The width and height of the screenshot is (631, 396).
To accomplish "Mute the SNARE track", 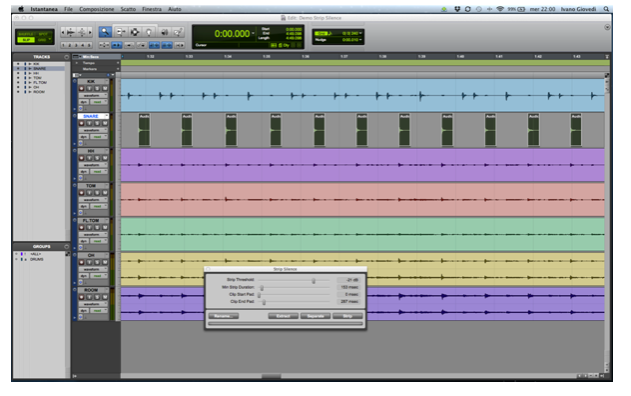I will point(105,123).
